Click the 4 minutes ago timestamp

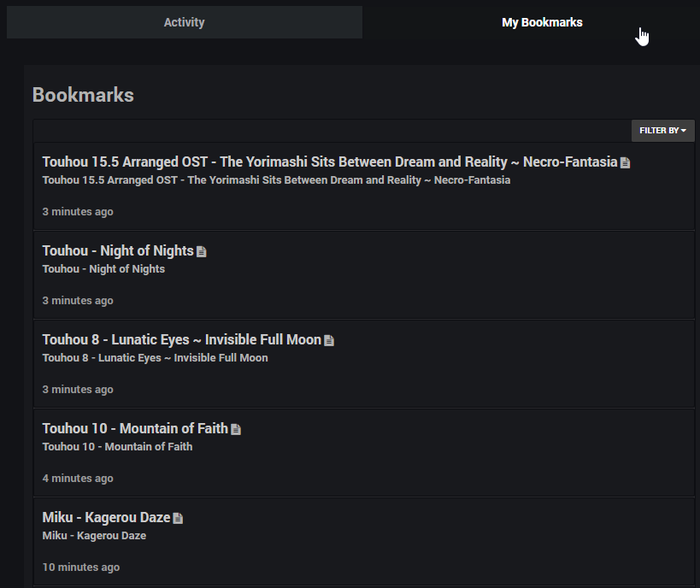pos(78,478)
